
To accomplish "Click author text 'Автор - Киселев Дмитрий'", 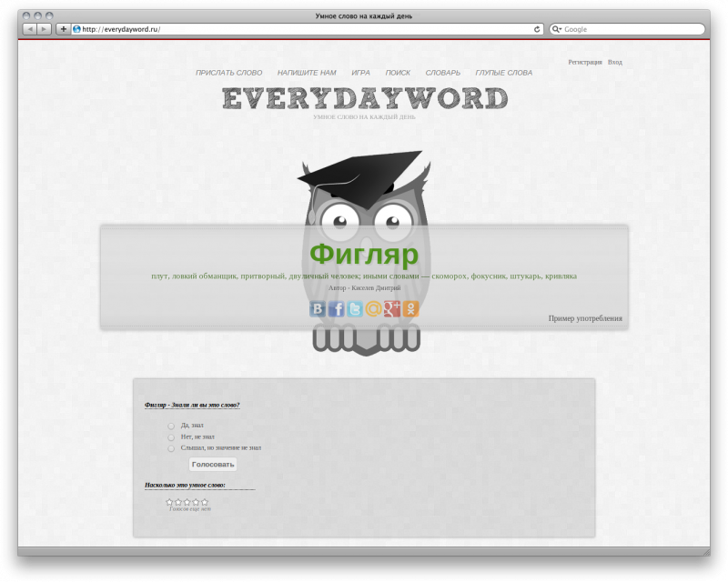I will pos(365,288).
